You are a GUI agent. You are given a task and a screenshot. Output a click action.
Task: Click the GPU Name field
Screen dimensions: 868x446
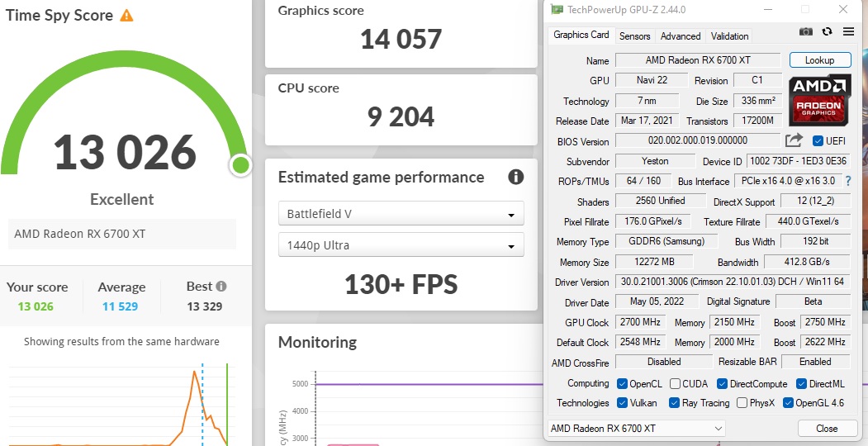pos(698,59)
